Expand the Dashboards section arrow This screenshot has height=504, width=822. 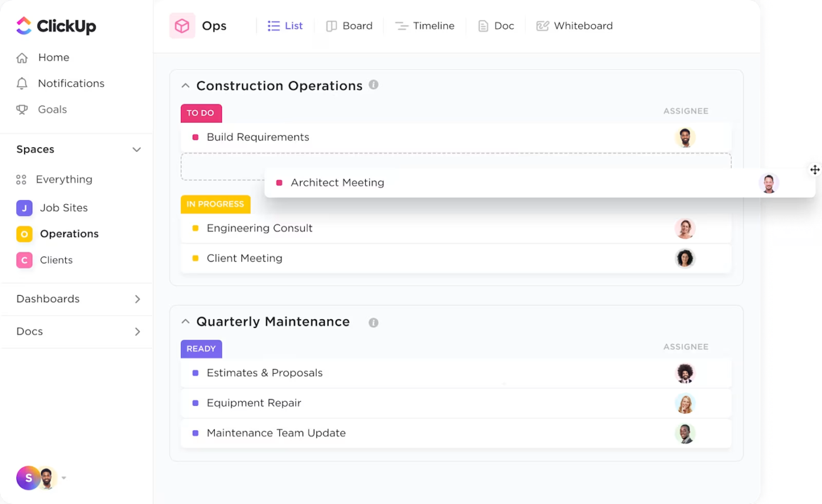[x=137, y=299]
